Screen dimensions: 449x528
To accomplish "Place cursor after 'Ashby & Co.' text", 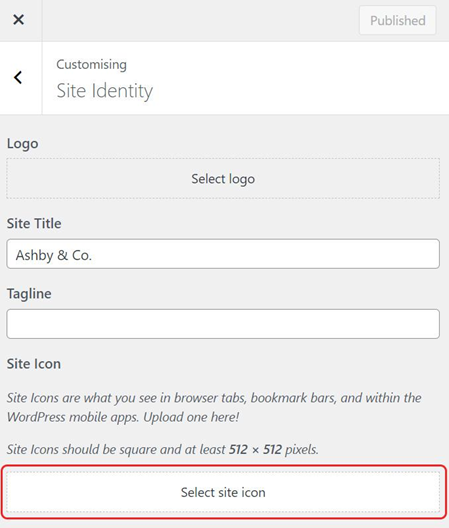I will coord(94,255).
